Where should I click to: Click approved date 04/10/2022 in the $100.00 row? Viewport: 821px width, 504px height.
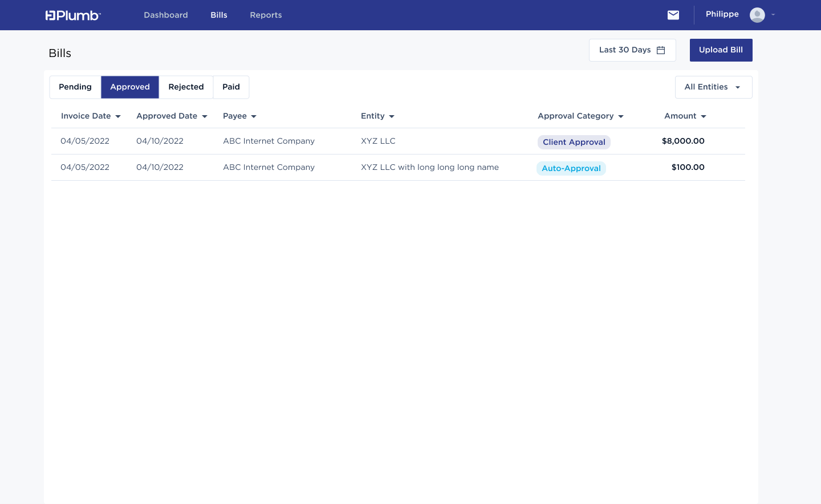160,167
